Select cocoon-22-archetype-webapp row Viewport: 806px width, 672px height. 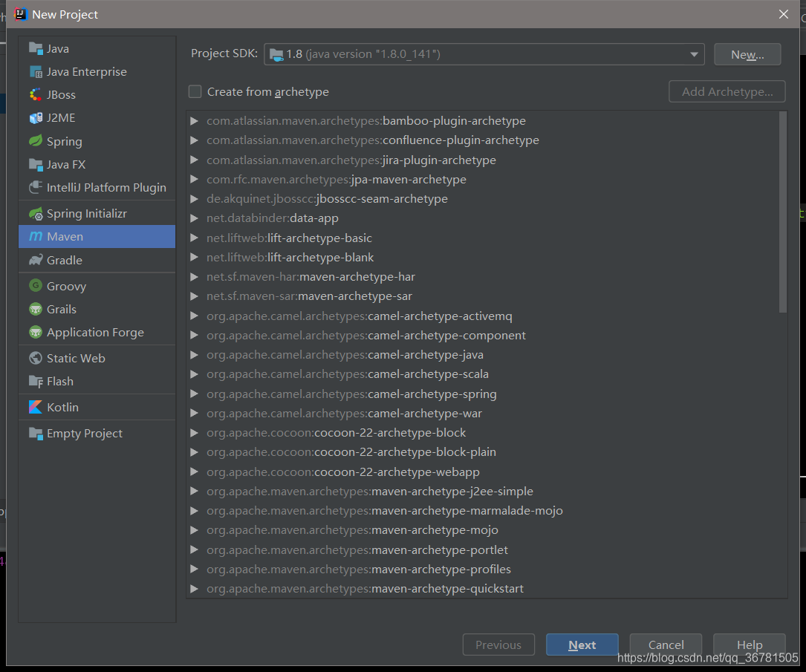point(487,472)
